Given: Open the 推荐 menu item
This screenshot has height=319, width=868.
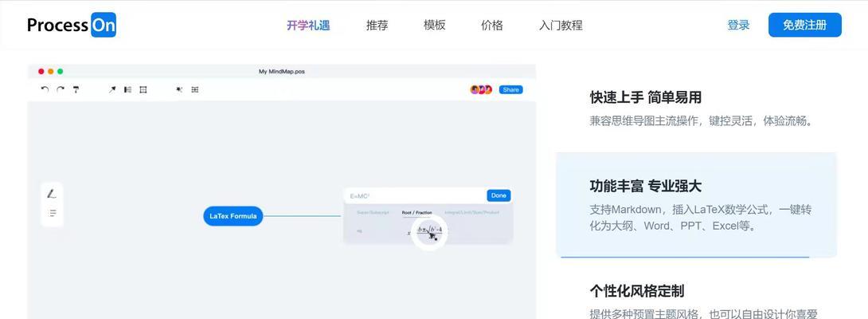Looking at the screenshot, I should pos(377,26).
